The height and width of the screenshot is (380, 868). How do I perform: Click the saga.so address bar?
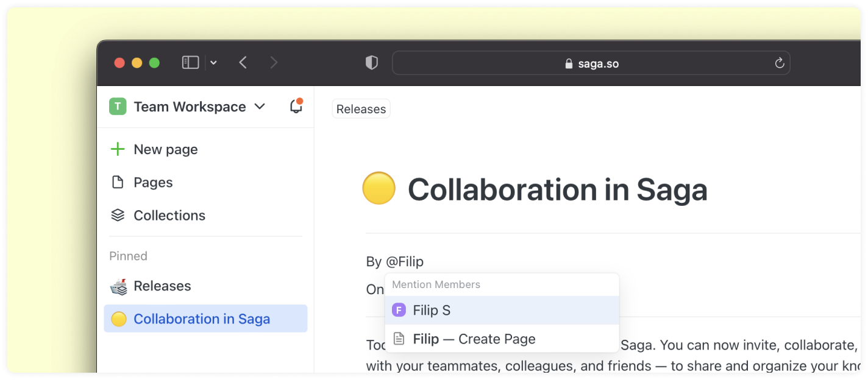point(590,63)
